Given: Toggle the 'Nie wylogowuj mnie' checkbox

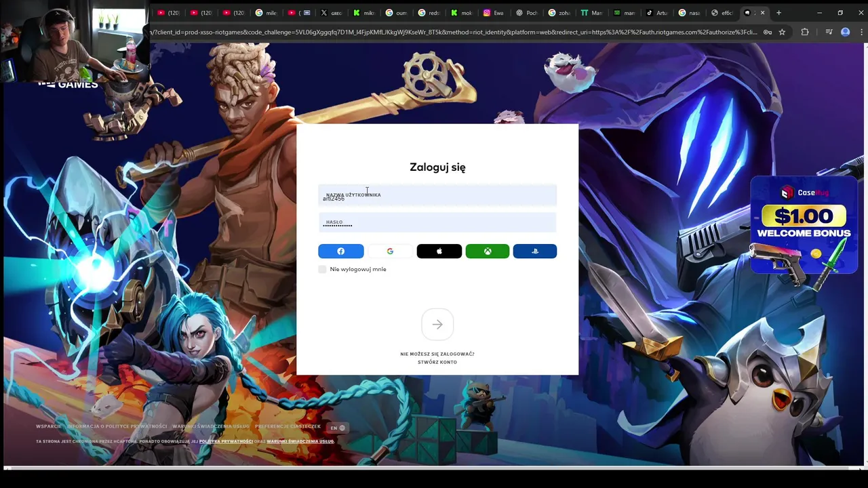Looking at the screenshot, I should [322, 269].
